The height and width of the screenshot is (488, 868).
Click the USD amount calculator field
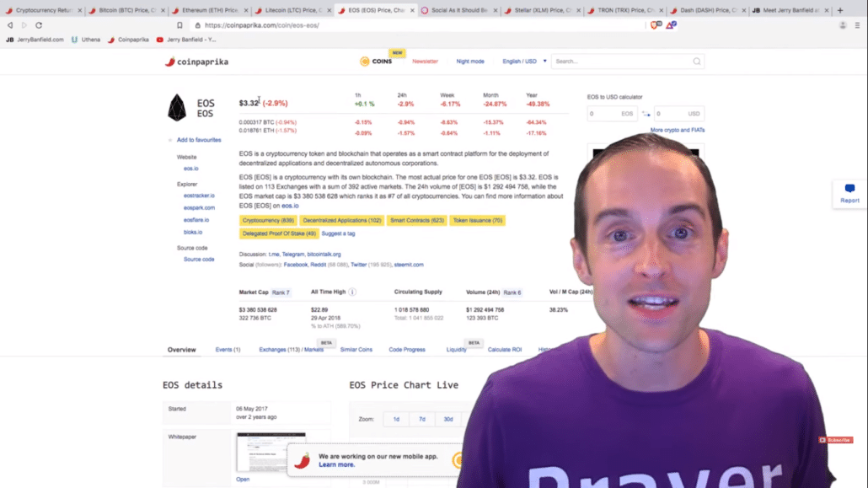coord(678,114)
